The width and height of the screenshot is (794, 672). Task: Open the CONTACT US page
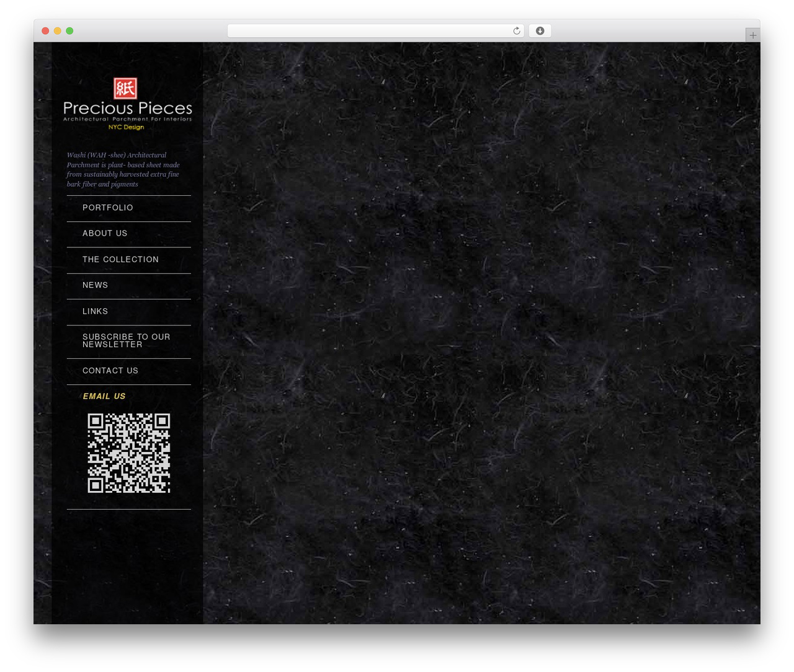110,371
